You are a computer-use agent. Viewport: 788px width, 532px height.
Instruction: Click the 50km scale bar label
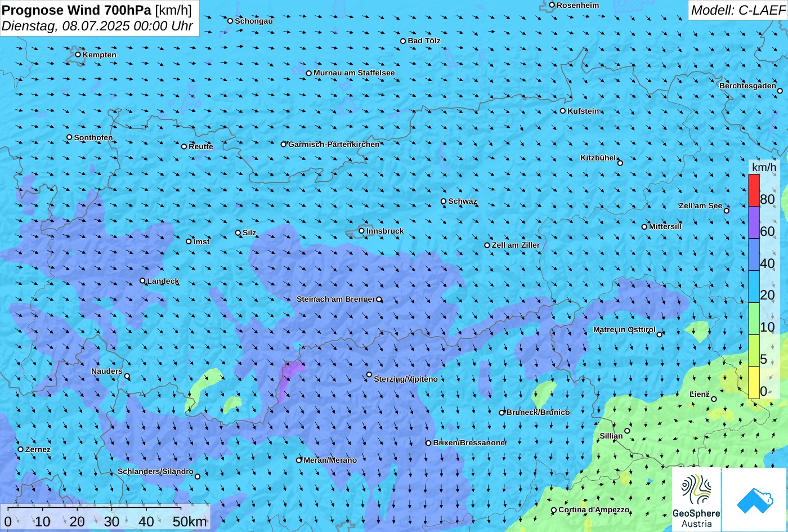click(190, 522)
